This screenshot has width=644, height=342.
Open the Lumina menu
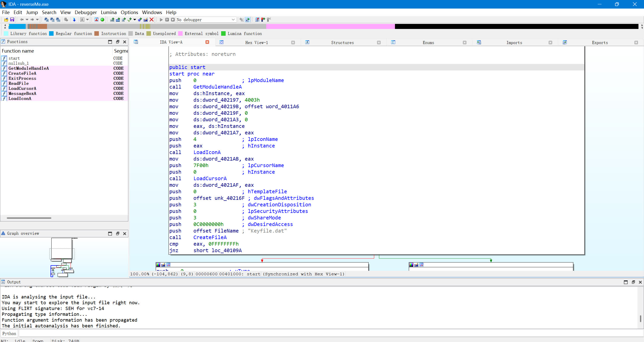click(109, 12)
